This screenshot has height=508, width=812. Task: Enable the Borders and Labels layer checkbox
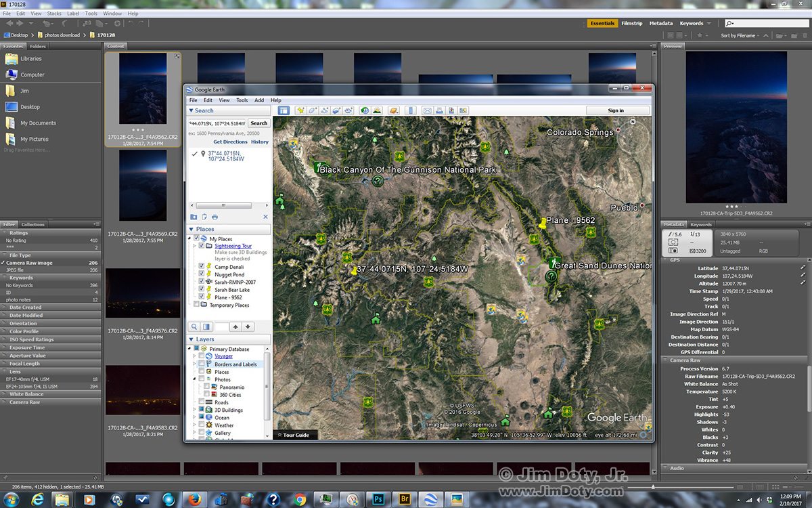pos(202,364)
